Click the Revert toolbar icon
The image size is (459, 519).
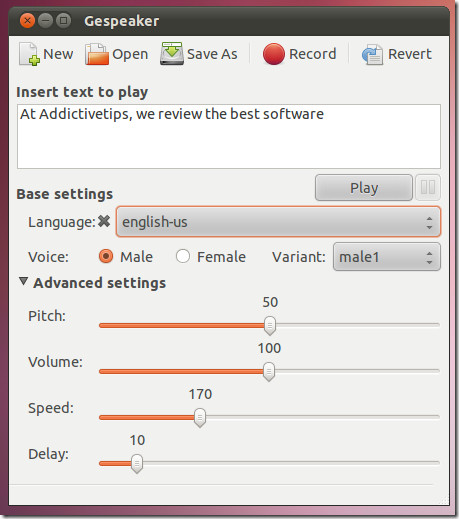pos(372,54)
